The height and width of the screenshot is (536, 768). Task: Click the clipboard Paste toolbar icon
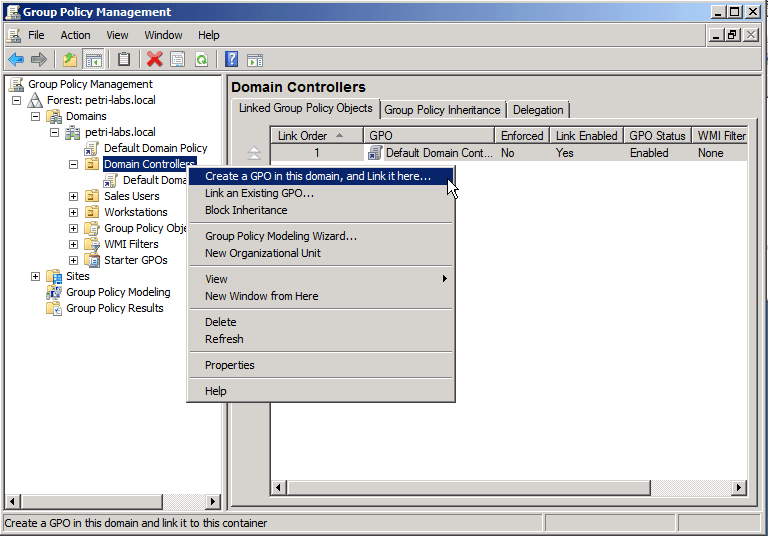pyautogui.click(x=124, y=60)
